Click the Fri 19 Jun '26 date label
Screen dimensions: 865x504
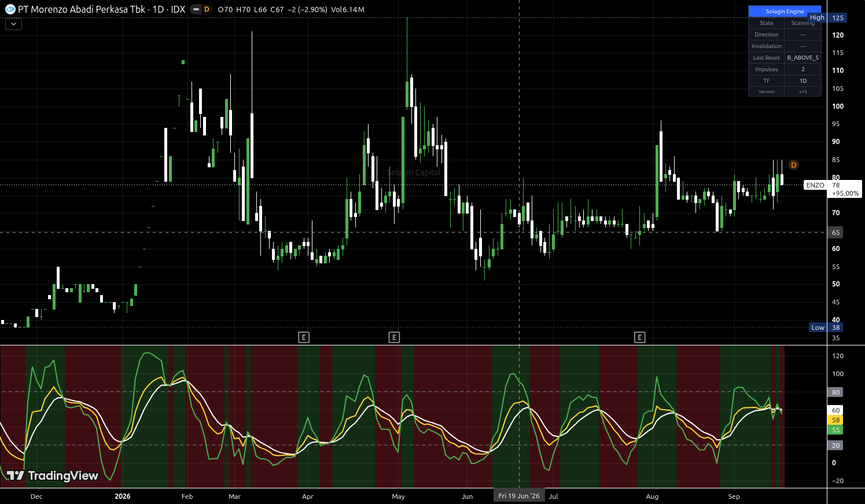[x=519, y=496]
